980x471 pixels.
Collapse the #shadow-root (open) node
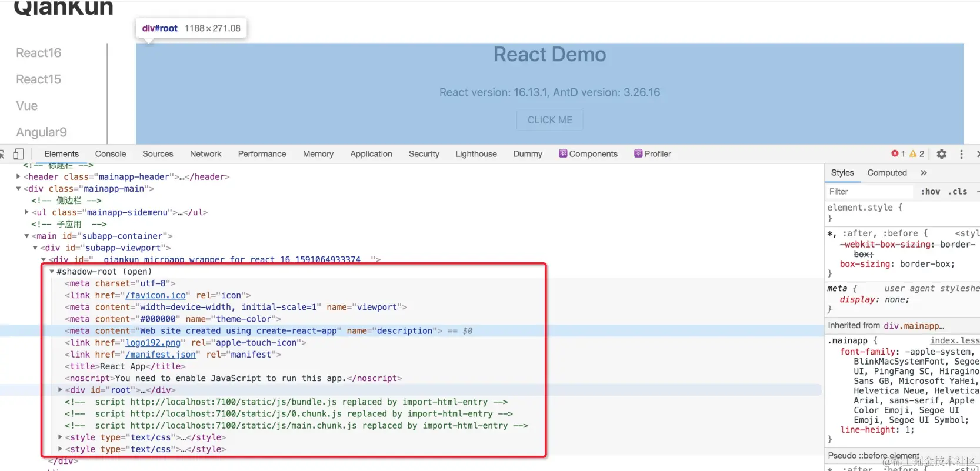[x=52, y=272]
